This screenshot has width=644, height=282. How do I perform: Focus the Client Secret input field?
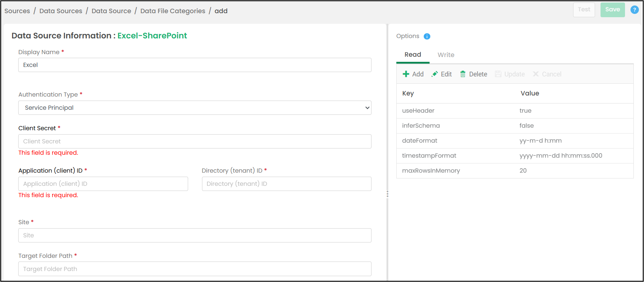(x=195, y=142)
